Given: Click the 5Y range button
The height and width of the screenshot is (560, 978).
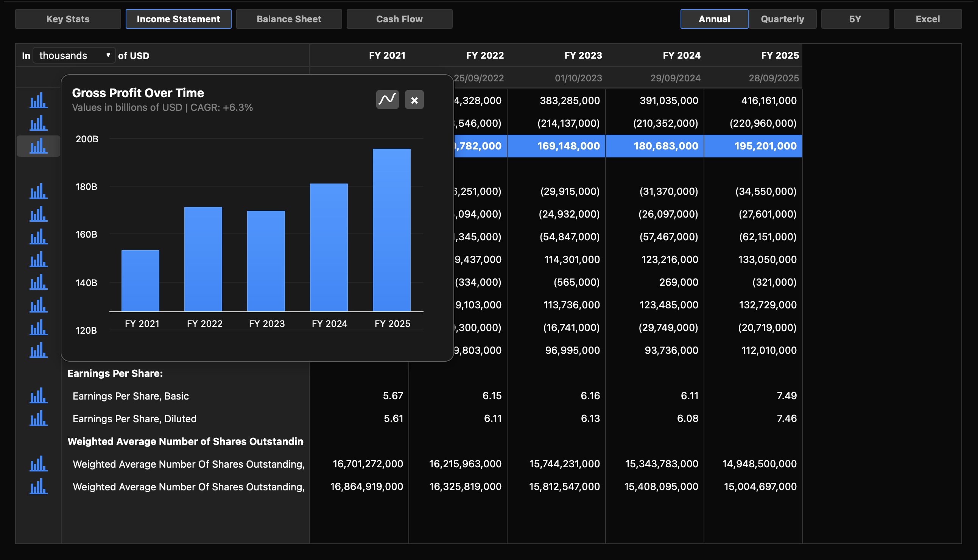Looking at the screenshot, I should (x=855, y=19).
